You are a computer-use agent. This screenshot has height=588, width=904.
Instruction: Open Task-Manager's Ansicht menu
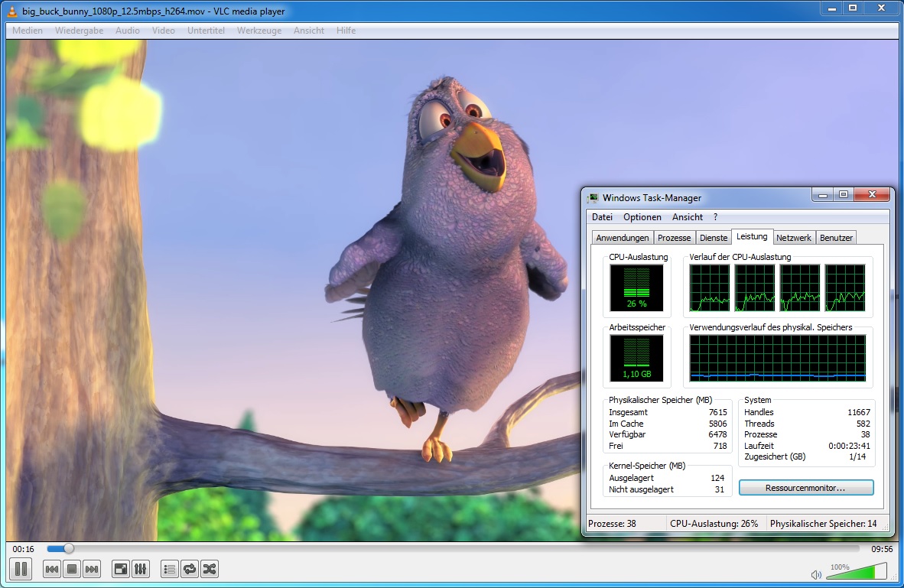tap(688, 216)
